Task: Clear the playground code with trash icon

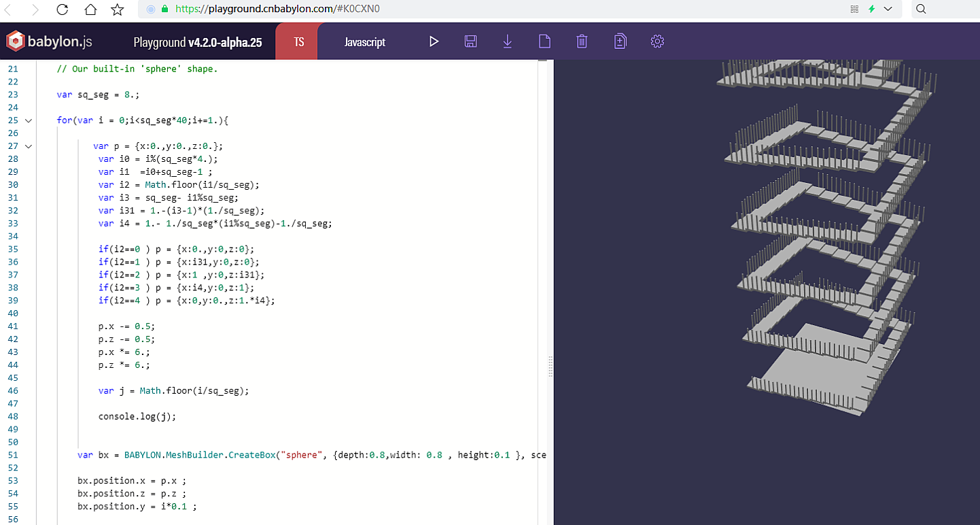Action: point(582,41)
